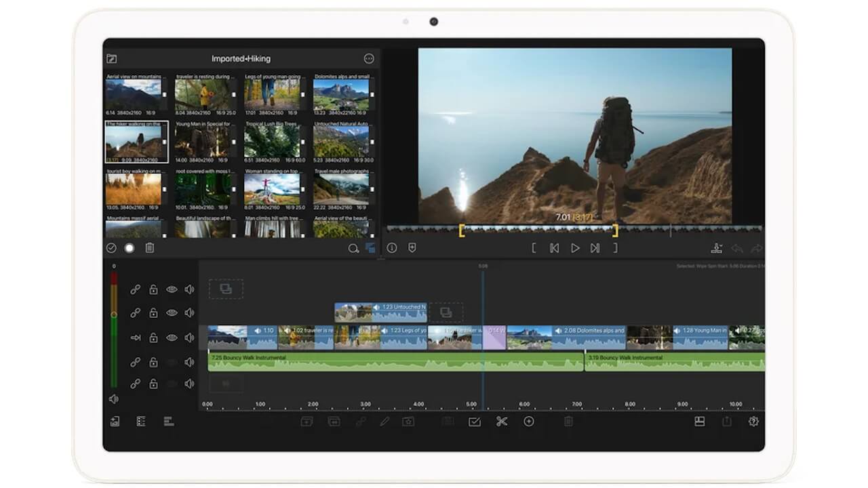
Task: Toggle multiselect checkmark in timeline toolbar
Action: click(474, 422)
